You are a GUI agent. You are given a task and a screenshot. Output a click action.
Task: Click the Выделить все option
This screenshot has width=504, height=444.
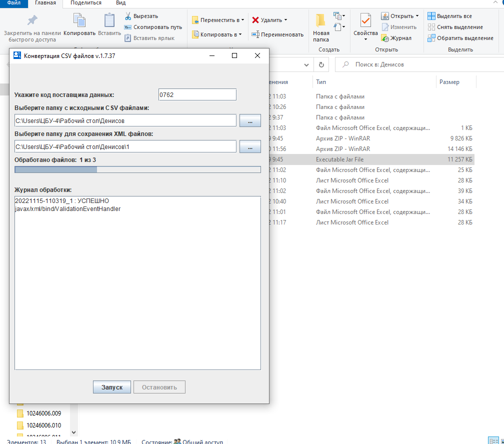pyautogui.click(x=449, y=16)
